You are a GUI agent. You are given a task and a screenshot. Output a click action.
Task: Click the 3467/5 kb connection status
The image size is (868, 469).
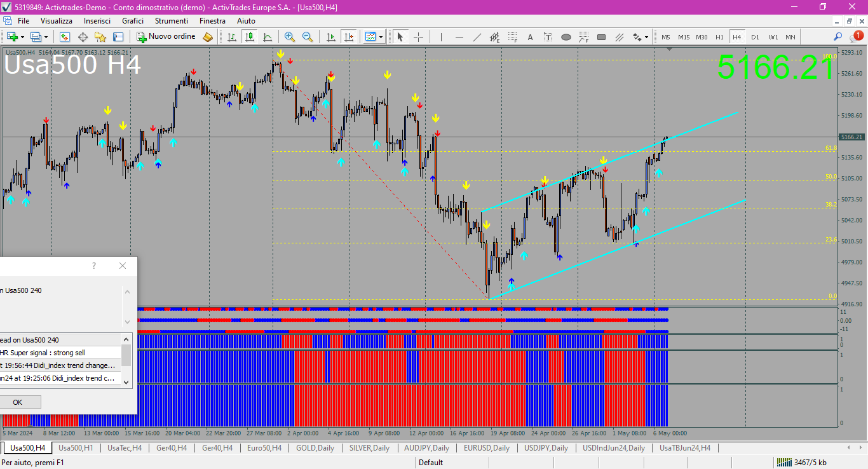tap(802, 462)
